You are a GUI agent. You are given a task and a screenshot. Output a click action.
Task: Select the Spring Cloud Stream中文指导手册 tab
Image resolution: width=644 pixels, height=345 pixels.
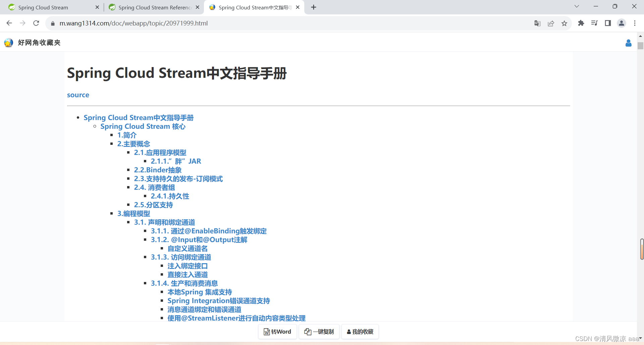point(254,7)
